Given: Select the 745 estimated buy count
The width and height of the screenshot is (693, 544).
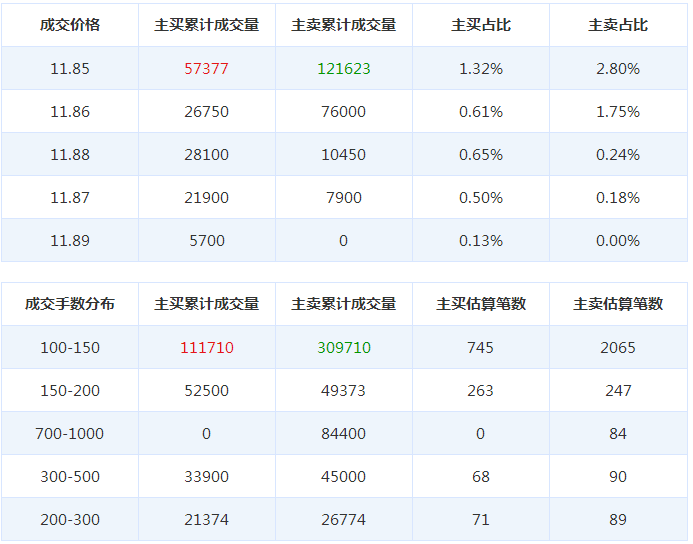Looking at the screenshot, I should click(x=480, y=347).
